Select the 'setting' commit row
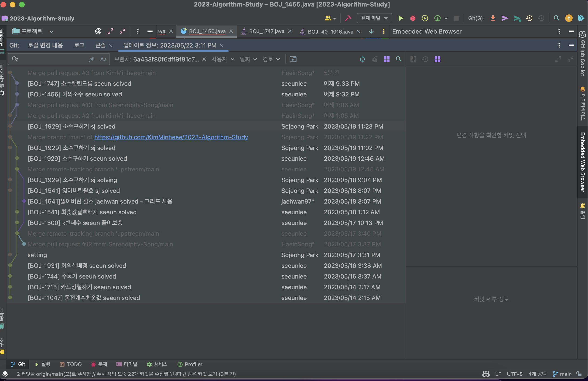The image size is (588, 381). pos(206,255)
